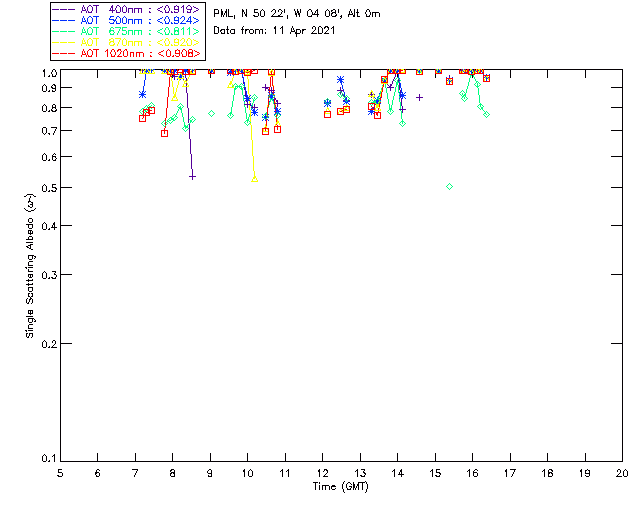640x512 pixels.
Task: Select the isolated diamond marker at 9 hours
Action: pos(211,113)
